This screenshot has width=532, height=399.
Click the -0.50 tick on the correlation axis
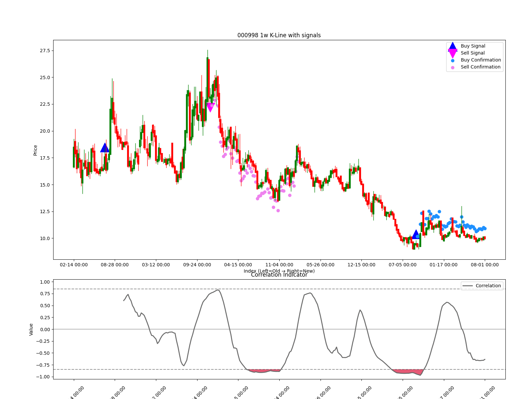(x=43, y=353)
